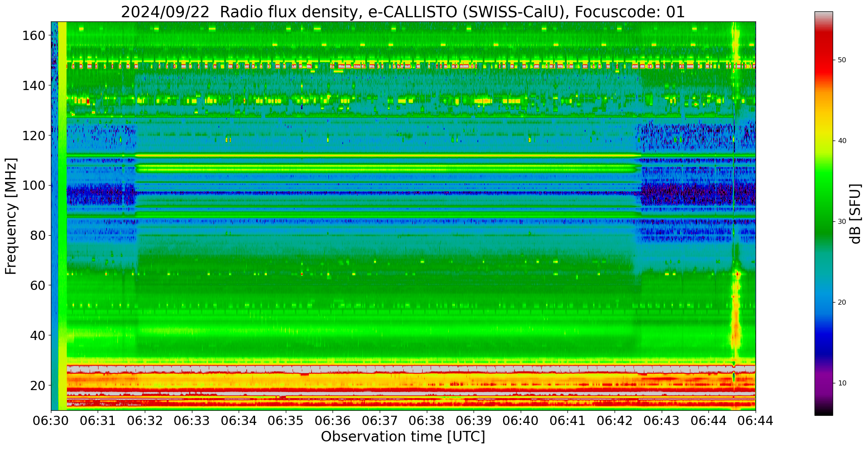Click the 'Frequency [MHz]' y-axis label

(x=11, y=216)
